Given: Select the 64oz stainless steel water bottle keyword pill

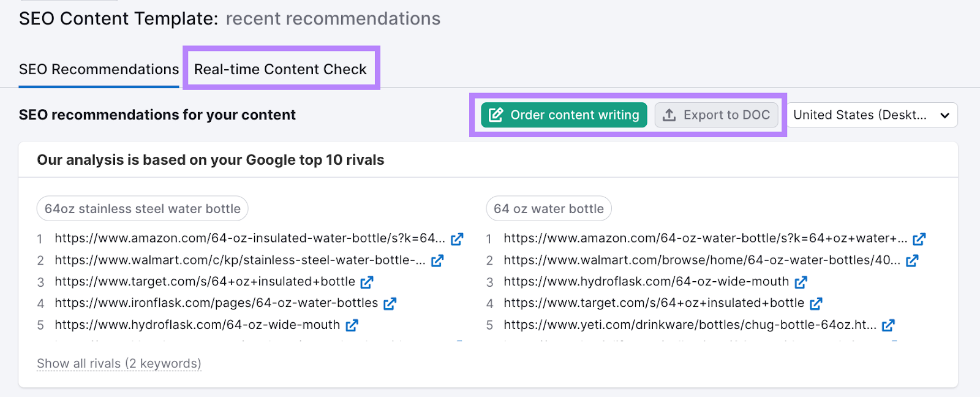Looking at the screenshot, I should point(141,208).
